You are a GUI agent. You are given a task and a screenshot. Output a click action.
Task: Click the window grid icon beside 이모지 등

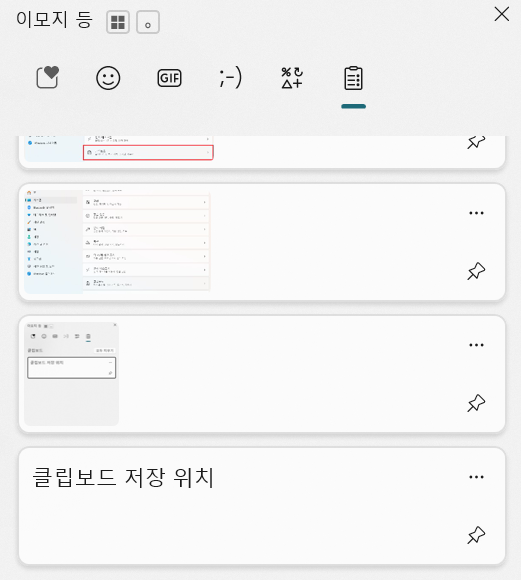coord(118,22)
